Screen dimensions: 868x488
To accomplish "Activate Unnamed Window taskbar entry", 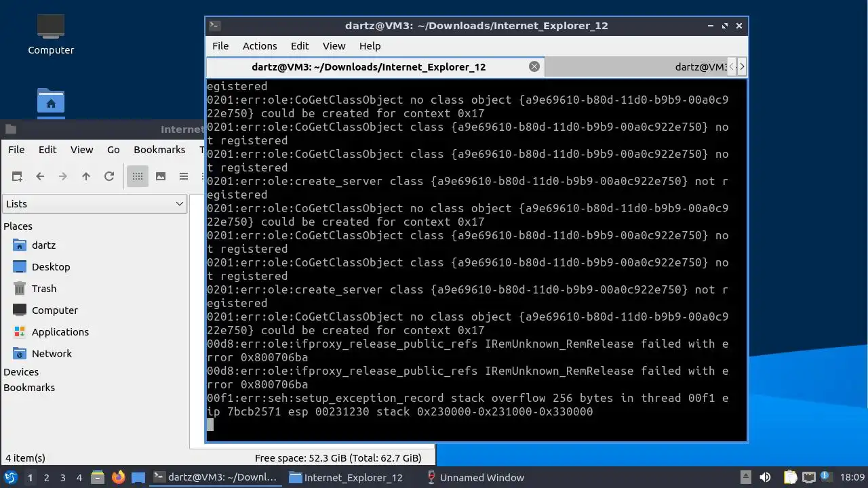I will 475,477.
